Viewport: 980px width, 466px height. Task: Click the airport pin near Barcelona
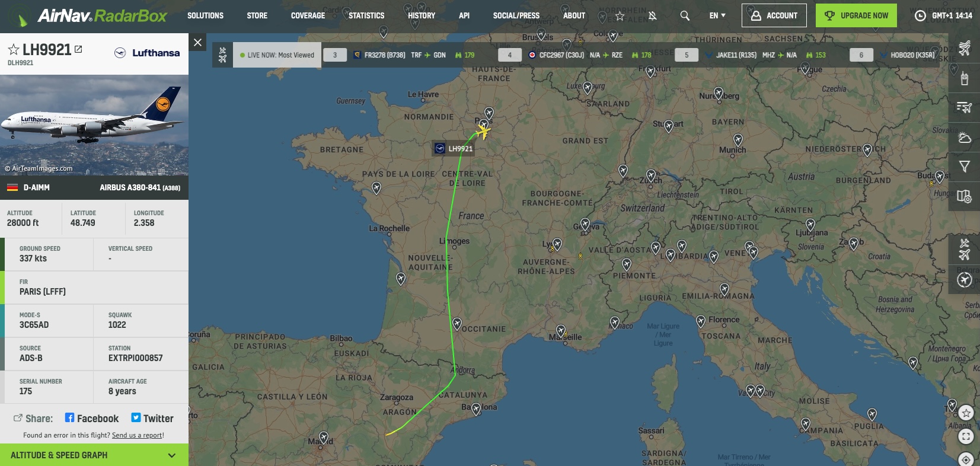point(476,409)
